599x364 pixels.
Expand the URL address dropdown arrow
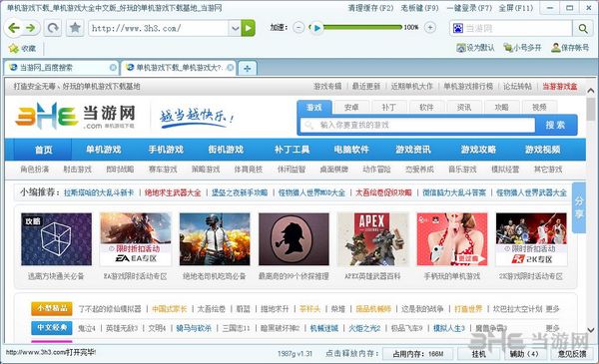tap(235, 28)
